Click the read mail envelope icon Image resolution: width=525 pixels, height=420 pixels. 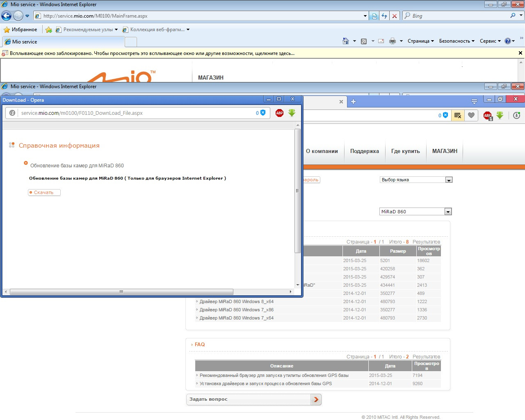(381, 41)
